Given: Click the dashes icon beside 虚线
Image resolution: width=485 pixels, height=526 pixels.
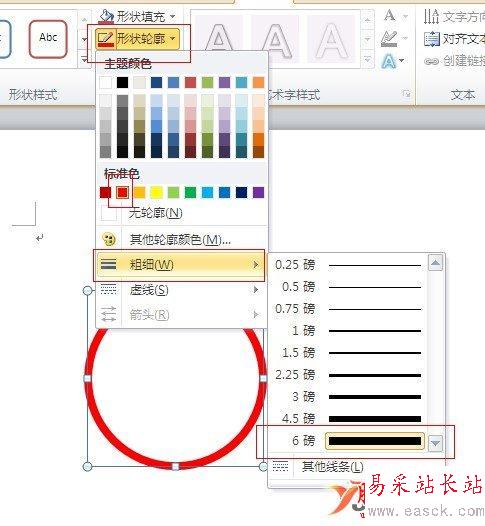Looking at the screenshot, I should click(x=108, y=290).
